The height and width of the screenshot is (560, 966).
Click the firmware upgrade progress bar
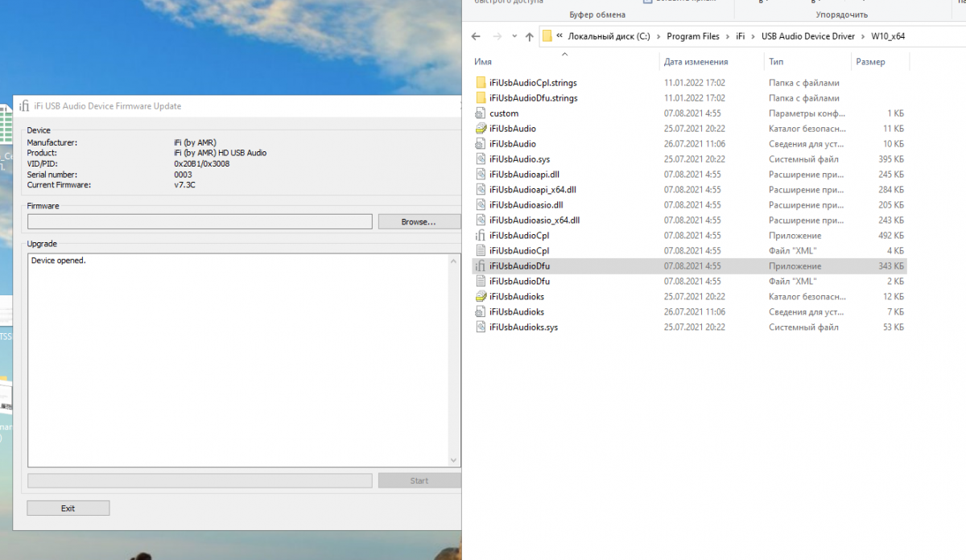point(200,480)
